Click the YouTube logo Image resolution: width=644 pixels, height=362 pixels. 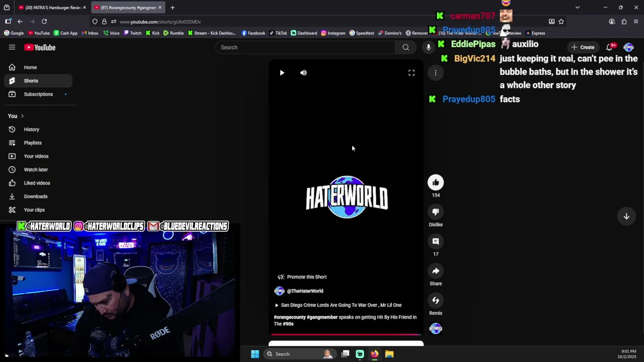(40, 47)
